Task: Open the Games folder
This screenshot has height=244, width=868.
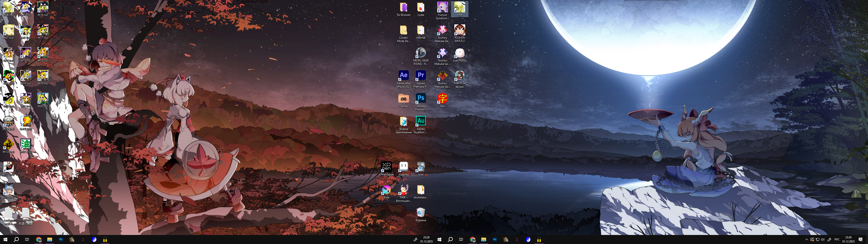Action: point(403,99)
